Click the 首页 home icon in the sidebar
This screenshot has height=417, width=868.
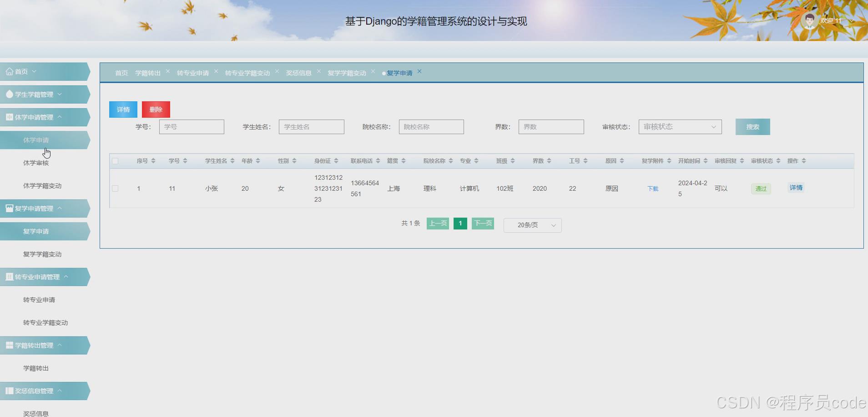click(x=9, y=71)
